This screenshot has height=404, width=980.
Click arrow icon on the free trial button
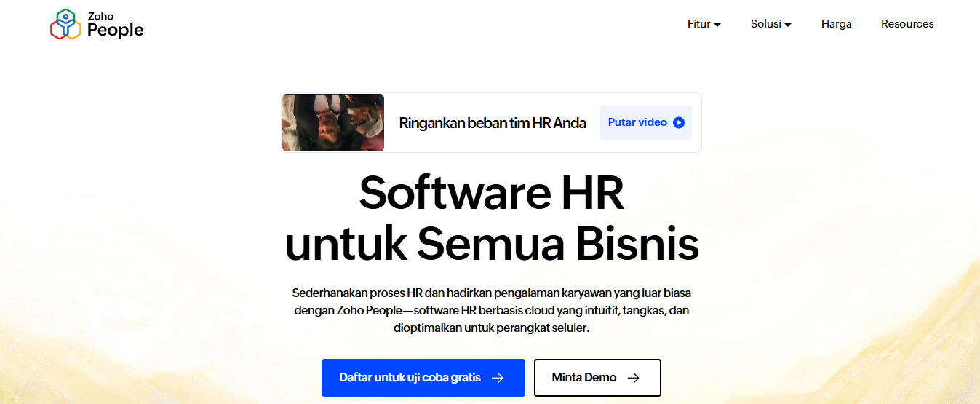click(498, 378)
